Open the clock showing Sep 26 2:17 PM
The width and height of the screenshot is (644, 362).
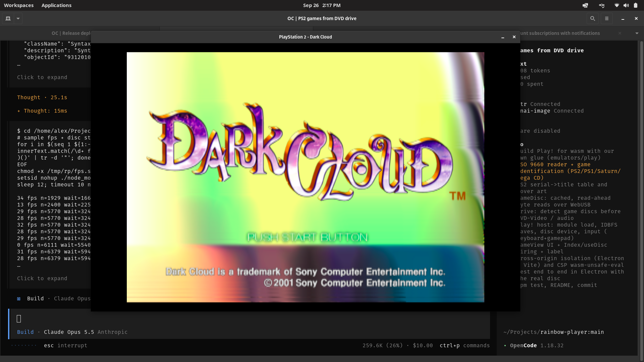(322, 5)
